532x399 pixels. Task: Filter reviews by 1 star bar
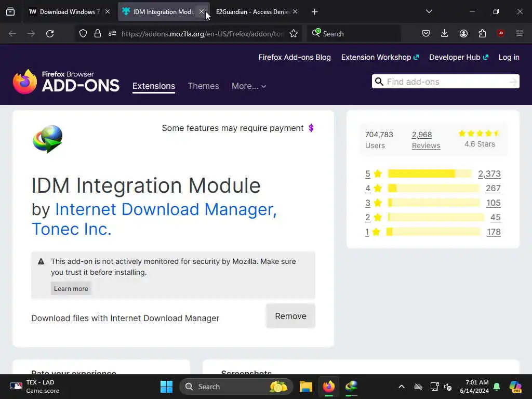[434, 232]
